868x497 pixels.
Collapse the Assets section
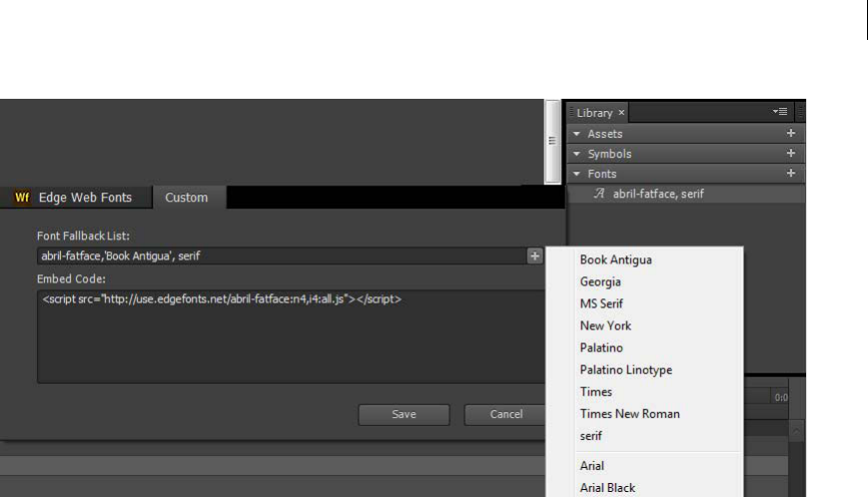(576, 134)
